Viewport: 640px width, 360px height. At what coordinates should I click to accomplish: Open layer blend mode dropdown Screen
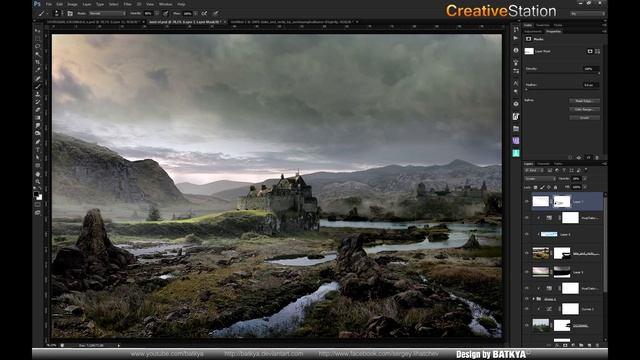540,179
